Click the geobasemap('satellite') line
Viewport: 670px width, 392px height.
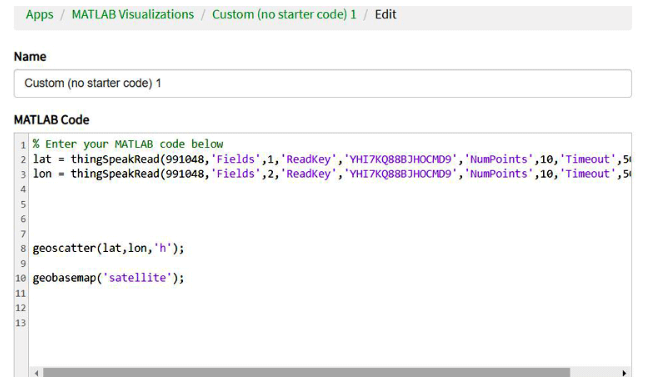109,278
